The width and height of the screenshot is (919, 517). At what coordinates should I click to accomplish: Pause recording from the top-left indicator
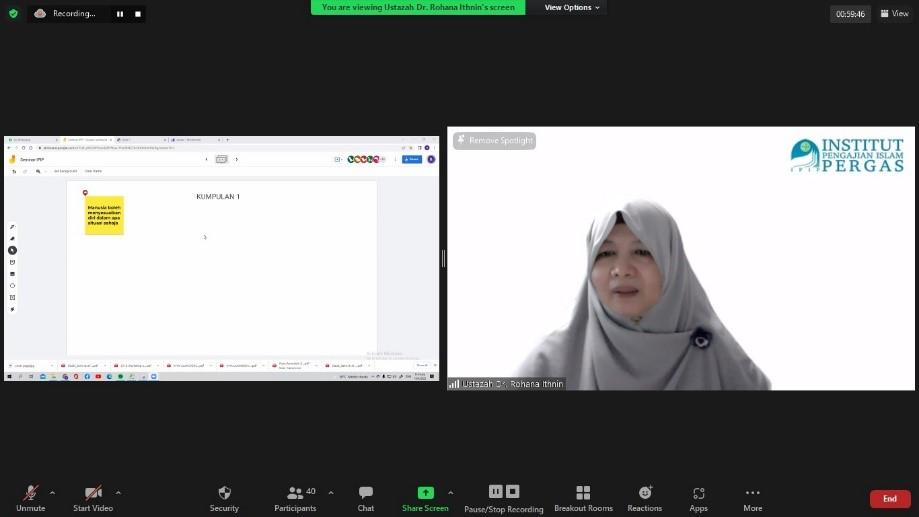click(x=120, y=13)
